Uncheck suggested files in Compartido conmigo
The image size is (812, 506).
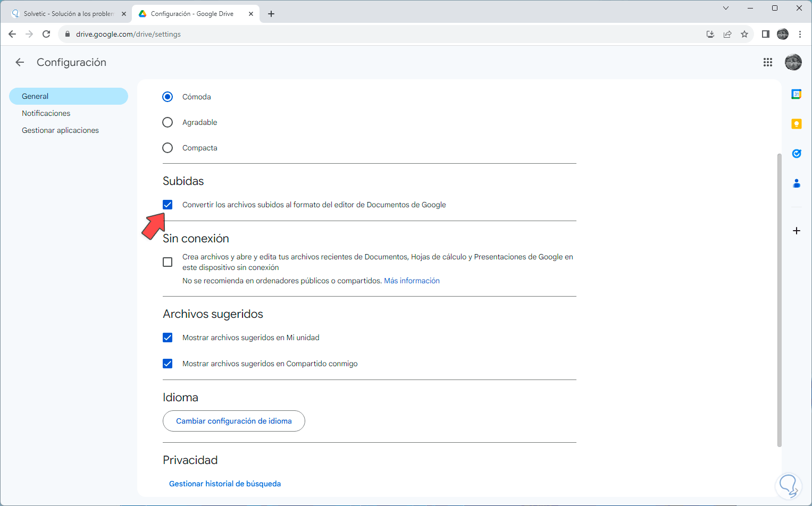click(x=168, y=364)
